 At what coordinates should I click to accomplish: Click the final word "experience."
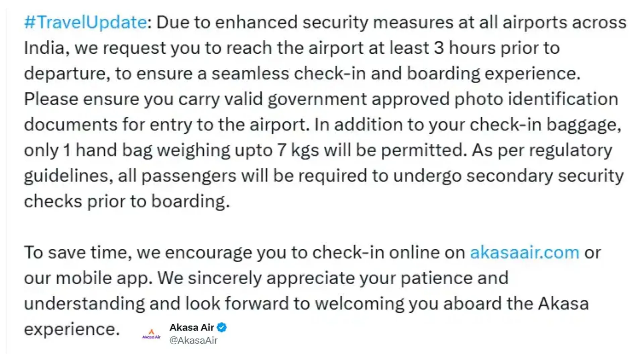tap(72, 329)
